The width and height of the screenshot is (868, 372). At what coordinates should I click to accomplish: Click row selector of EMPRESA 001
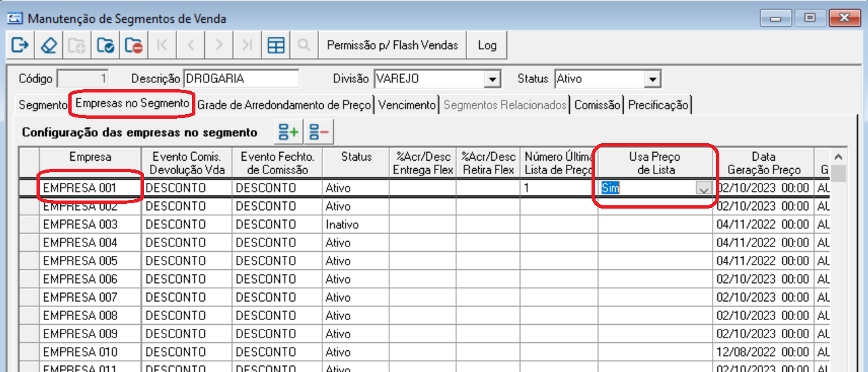[x=29, y=188]
